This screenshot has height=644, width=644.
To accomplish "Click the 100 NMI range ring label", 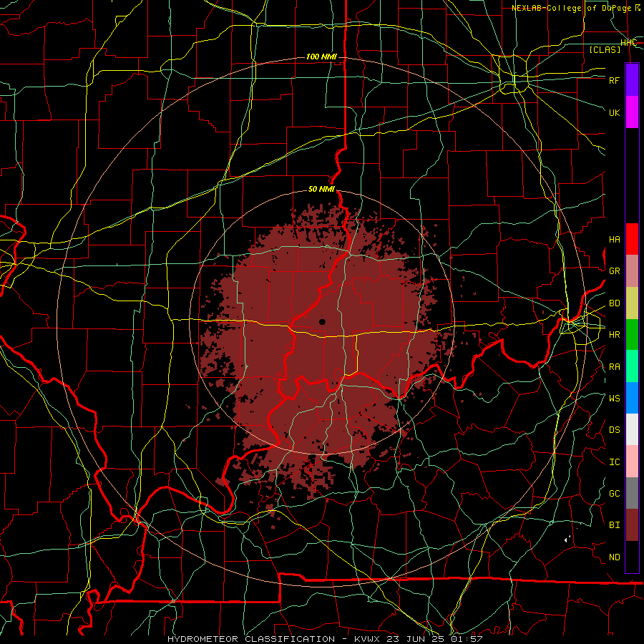I will 321,57.
